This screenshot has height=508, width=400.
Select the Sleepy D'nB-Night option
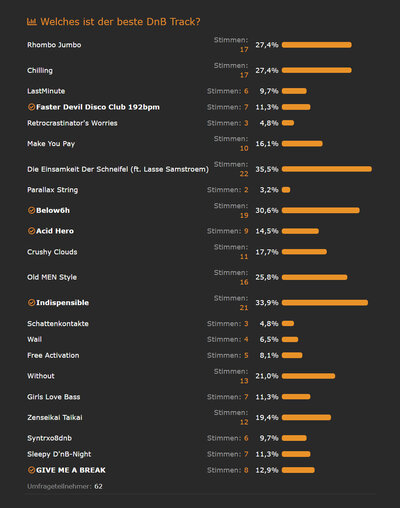click(59, 454)
